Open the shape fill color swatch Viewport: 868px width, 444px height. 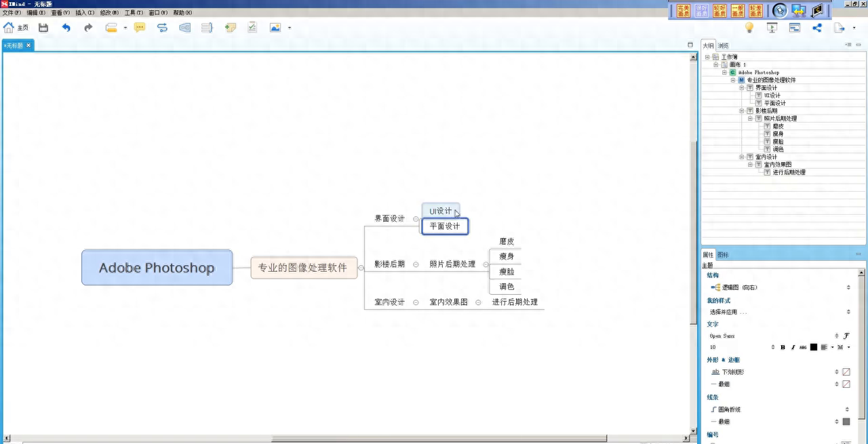846,372
